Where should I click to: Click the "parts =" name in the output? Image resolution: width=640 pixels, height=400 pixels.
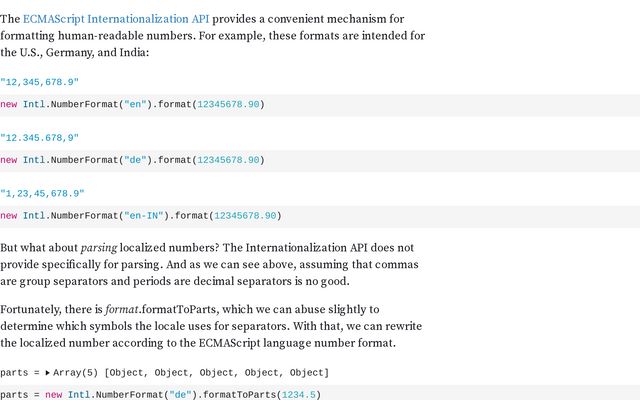18,372
